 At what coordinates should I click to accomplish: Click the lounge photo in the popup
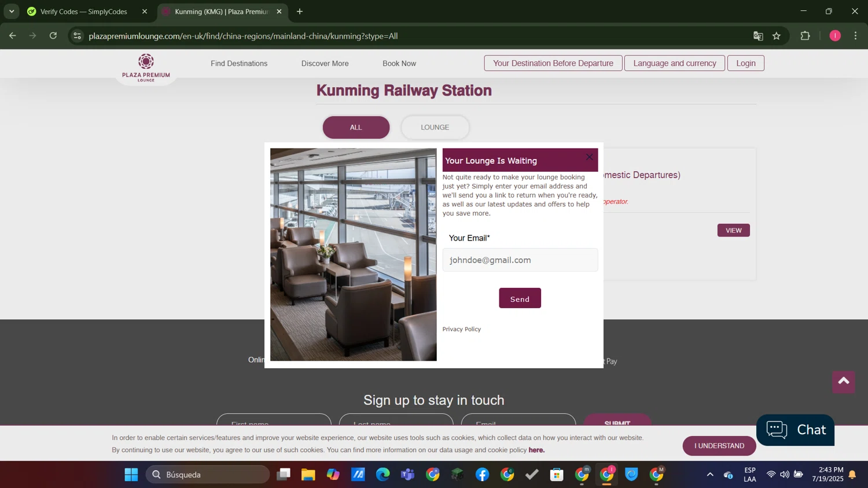(x=354, y=254)
